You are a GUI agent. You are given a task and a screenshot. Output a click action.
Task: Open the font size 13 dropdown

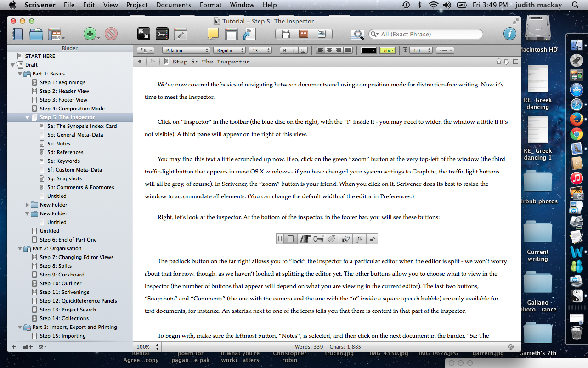pos(260,50)
